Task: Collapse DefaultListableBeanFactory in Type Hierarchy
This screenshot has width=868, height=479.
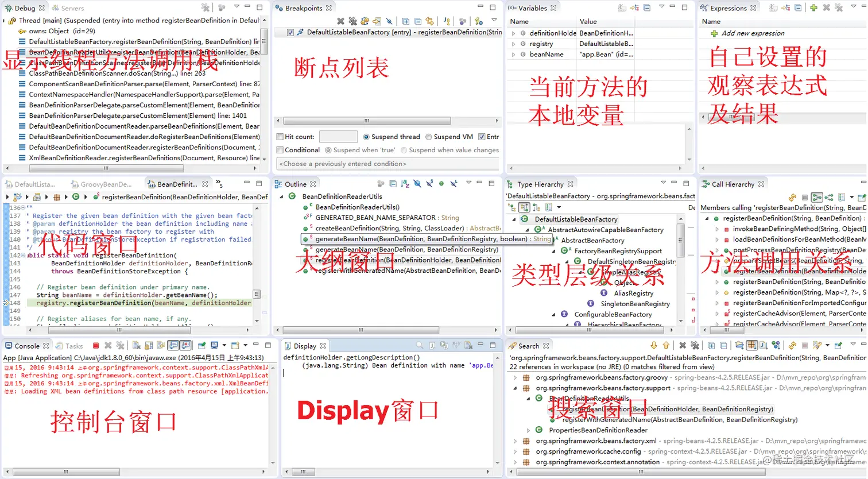Action: coord(514,219)
